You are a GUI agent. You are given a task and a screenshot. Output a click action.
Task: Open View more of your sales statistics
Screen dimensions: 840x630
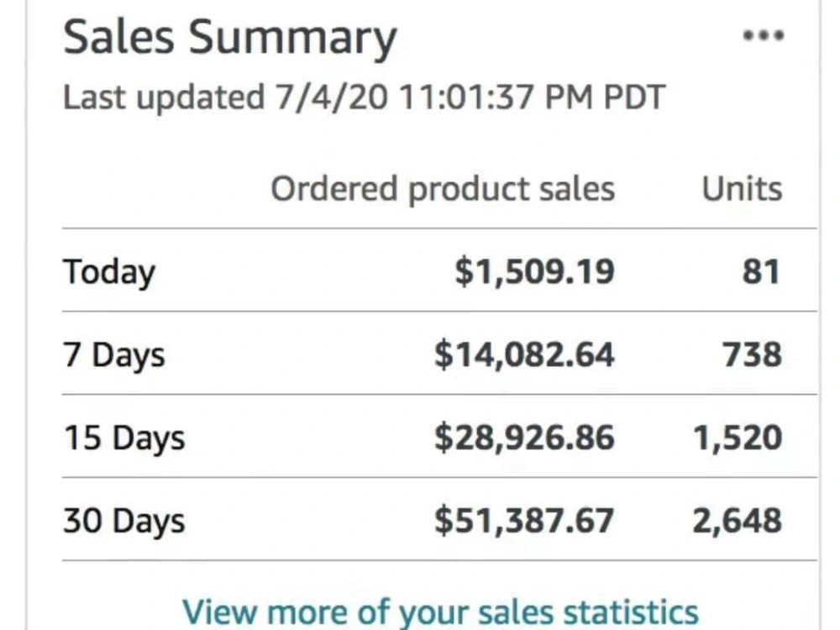440,612
